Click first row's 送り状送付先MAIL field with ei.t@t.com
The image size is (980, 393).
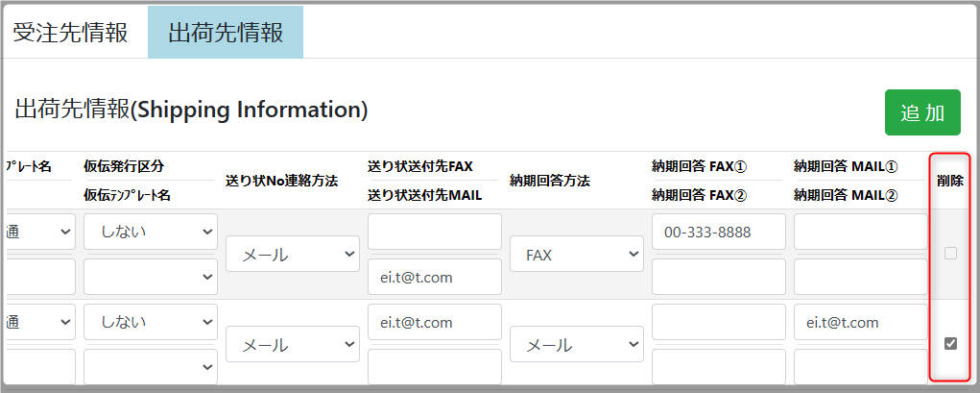[x=434, y=277]
